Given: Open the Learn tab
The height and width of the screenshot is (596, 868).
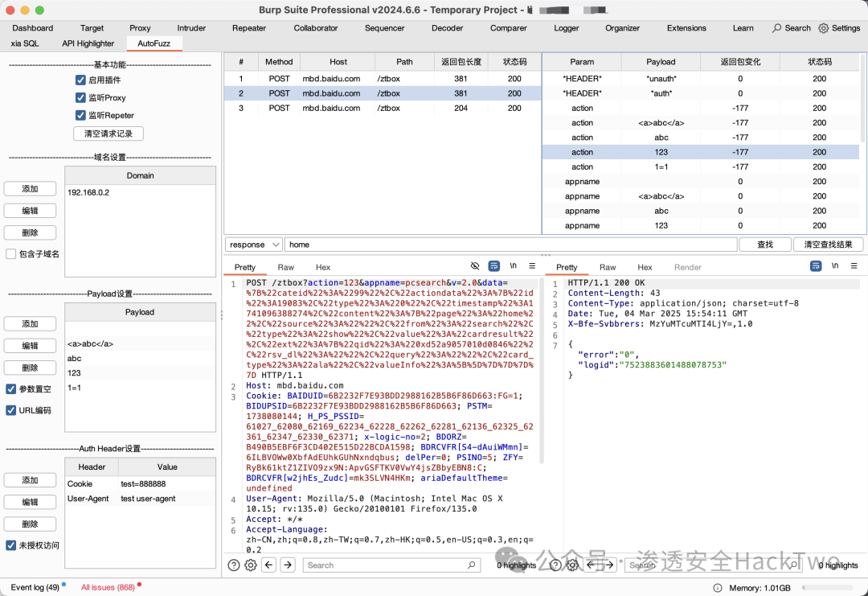Looking at the screenshot, I should click(x=743, y=27).
